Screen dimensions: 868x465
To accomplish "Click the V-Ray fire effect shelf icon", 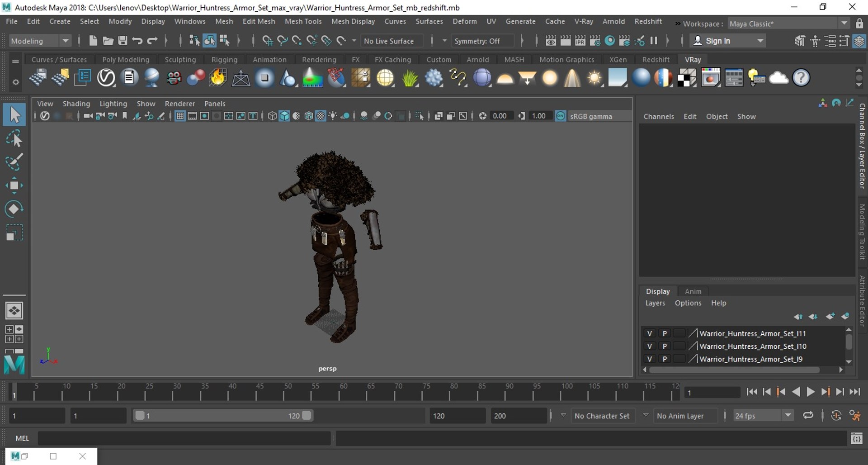I will 217,78.
